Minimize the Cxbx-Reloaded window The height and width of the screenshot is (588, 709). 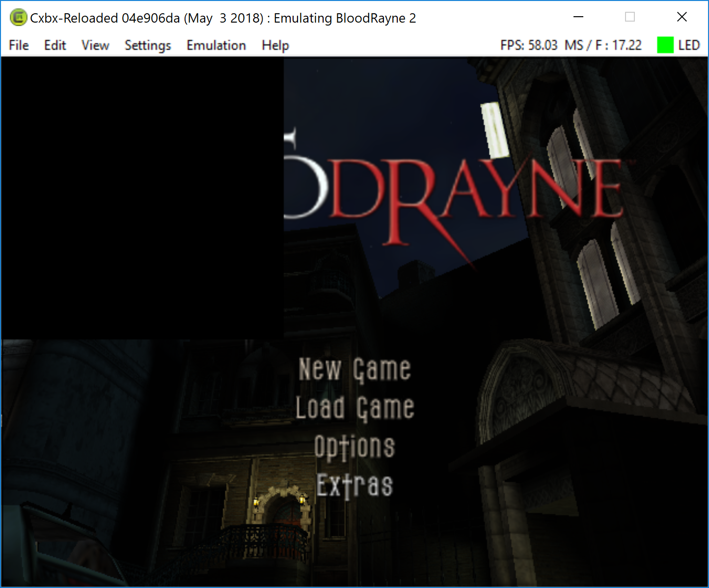point(578,17)
